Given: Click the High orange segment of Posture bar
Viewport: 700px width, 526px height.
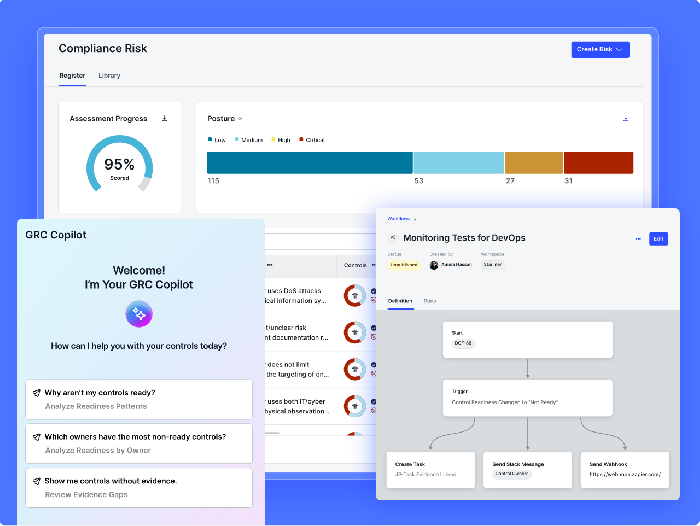Looking at the screenshot, I should [533, 163].
